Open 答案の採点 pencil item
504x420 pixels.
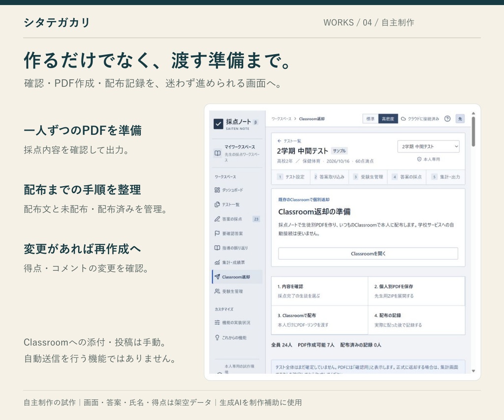pos(237,219)
